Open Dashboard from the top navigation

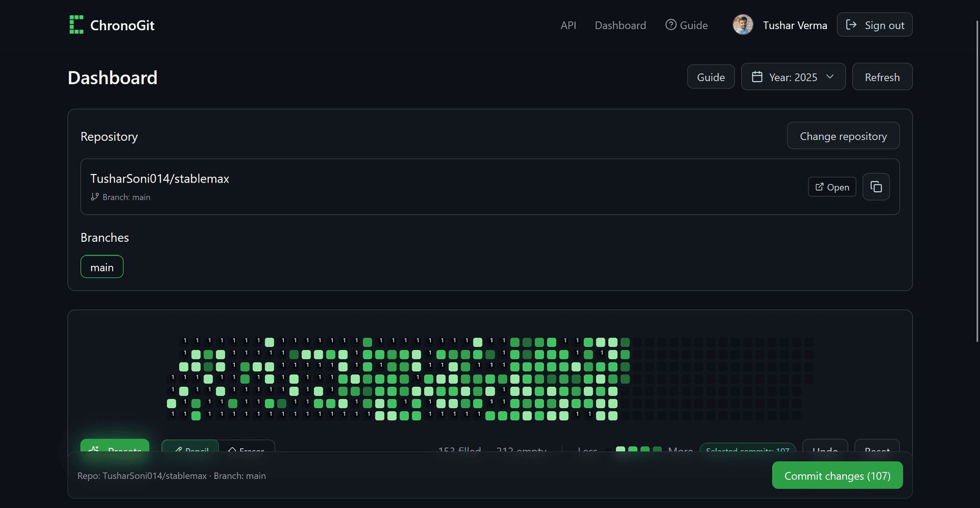tap(620, 25)
